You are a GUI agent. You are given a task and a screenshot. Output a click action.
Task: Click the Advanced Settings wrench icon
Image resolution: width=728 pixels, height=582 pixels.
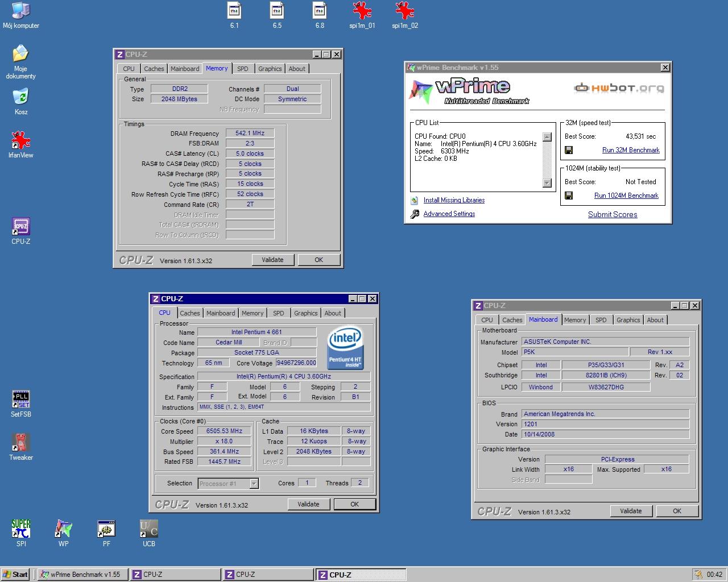[x=415, y=214]
